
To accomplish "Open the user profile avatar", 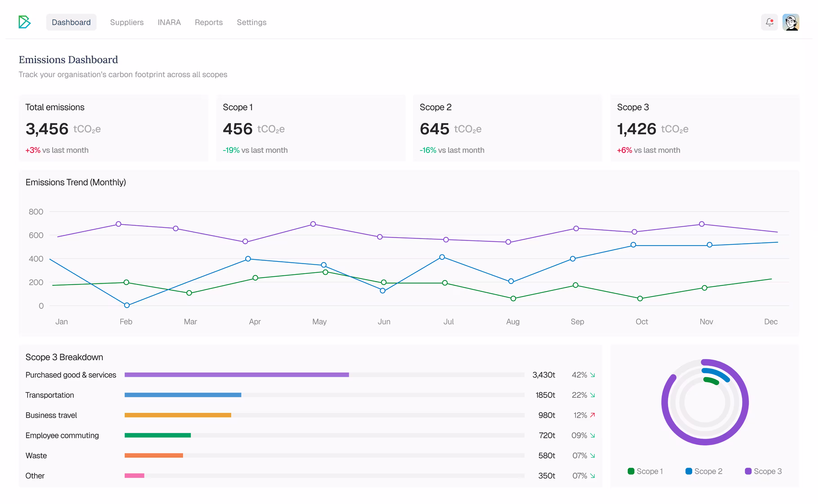I will pos(791,22).
